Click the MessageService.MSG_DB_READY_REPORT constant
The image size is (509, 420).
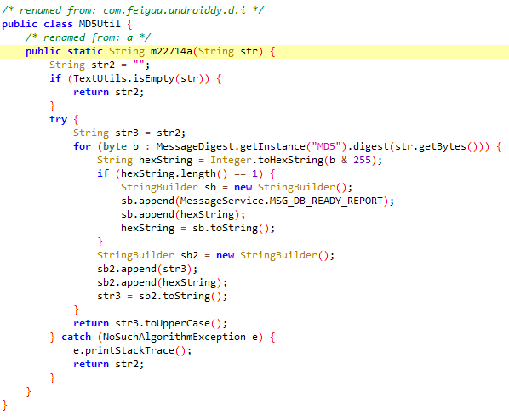tap(282, 201)
